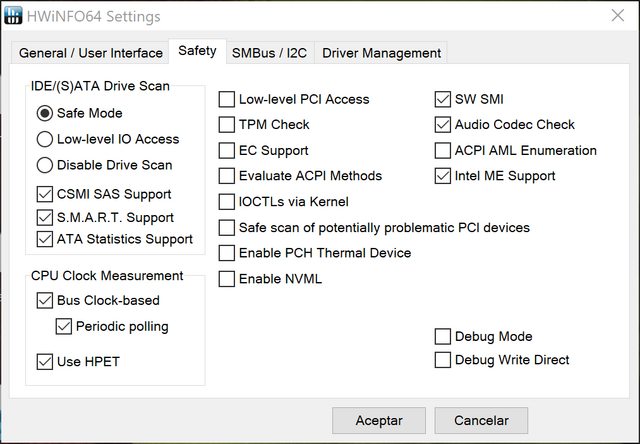
Task: Select Disable Drive Scan option
Action: point(44,165)
